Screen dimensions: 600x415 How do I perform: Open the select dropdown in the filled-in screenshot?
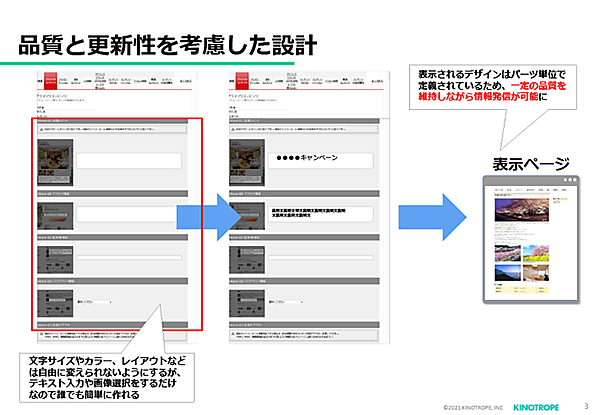(286, 302)
